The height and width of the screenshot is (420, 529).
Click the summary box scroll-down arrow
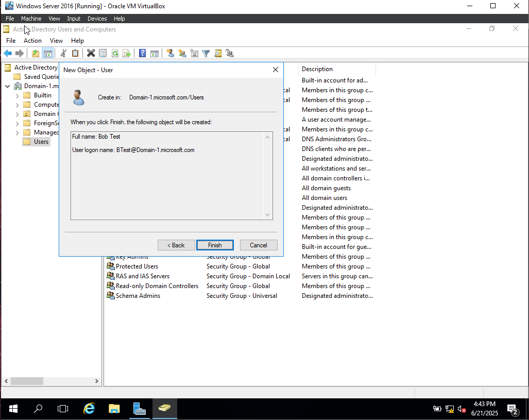[267, 215]
